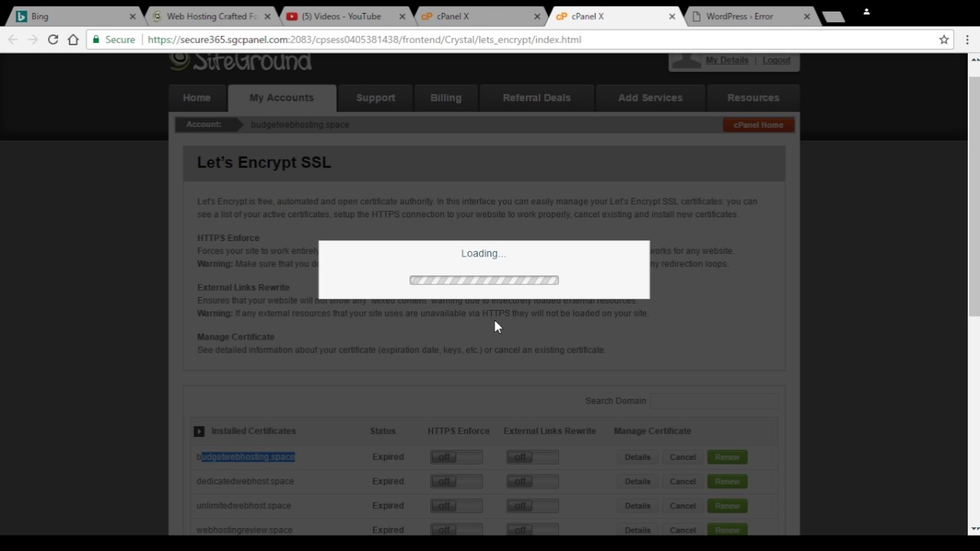Collapse the Installed Certificates arrow icon
This screenshot has width=980, height=551.
click(199, 432)
